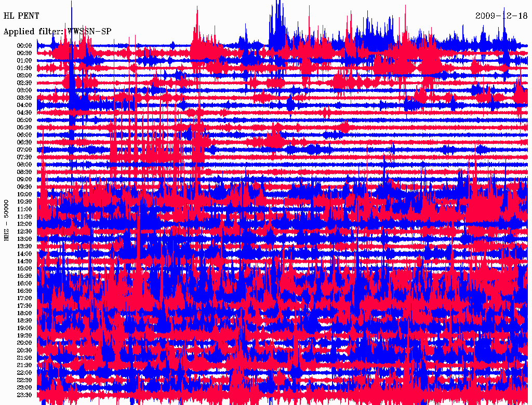The width and height of the screenshot is (532, 405).
Task: Click the '03:00' time label
Action: coord(24,90)
